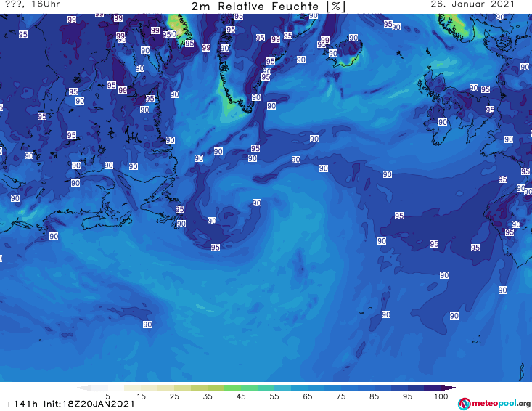Click the purple arrow tip ending the color bar
Viewport: 532px width, 411px height.
(x=449, y=388)
